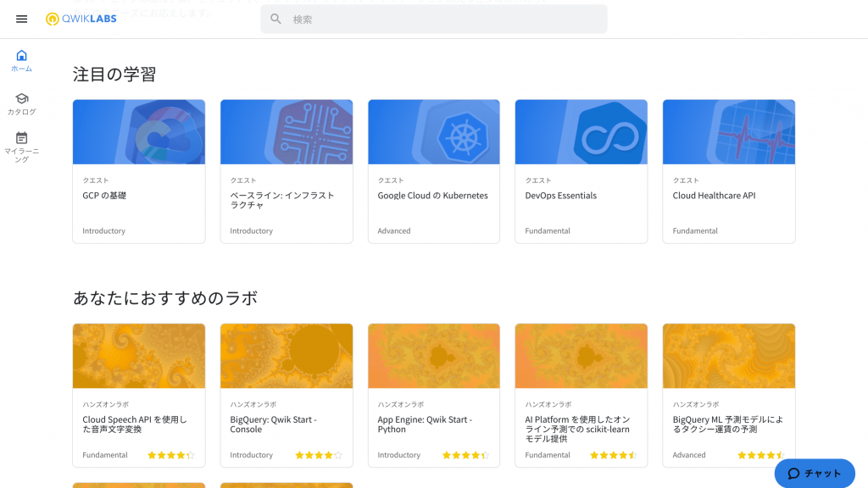The height and width of the screenshot is (488, 868).
Task: Click Fundamental label on Cloud Healthcare API card
Action: [x=695, y=230]
